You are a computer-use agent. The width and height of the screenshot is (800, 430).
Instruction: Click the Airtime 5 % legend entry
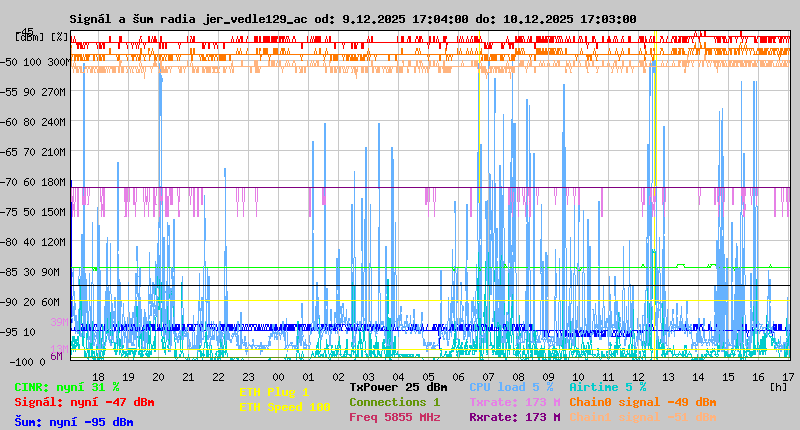point(608,387)
